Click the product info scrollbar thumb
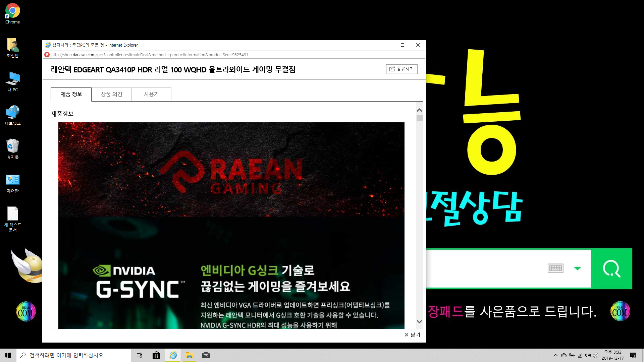Screen dimensions: 644x362 (x=419, y=118)
